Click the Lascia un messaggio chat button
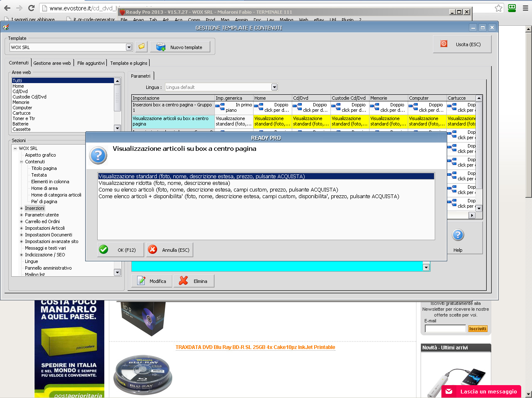 [x=481, y=391]
